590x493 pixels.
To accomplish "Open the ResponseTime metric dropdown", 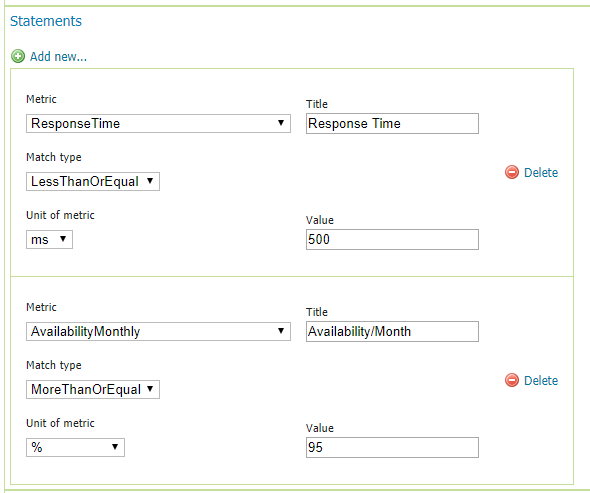I will coord(158,123).
